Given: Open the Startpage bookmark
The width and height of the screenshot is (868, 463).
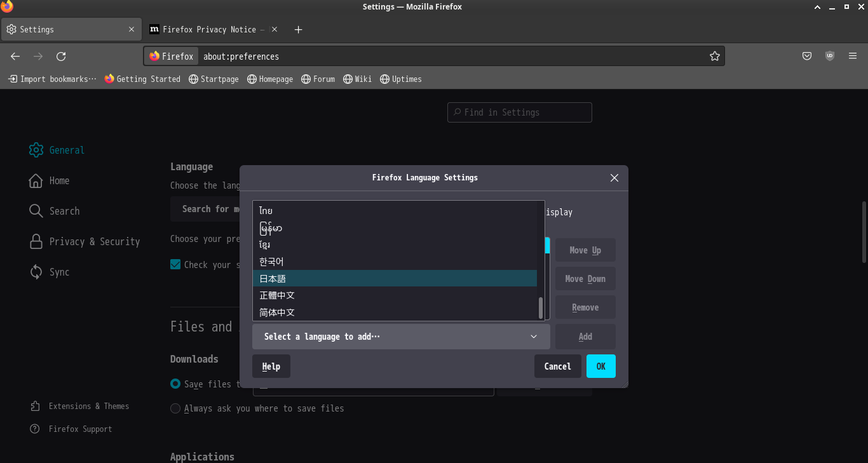Looking at the screenshot, I should click(x=214, y=79).
